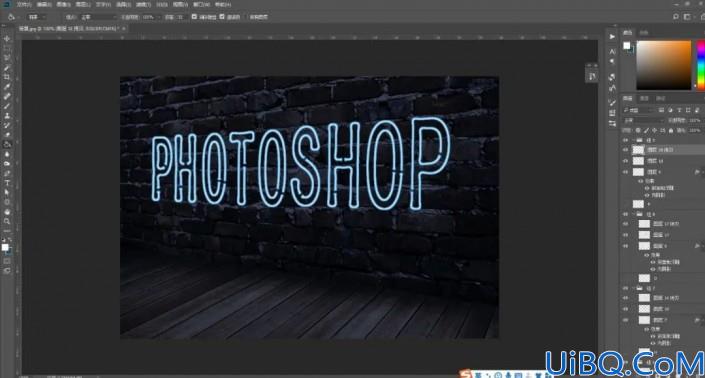Select the Pen tool

tap(7, 173)
